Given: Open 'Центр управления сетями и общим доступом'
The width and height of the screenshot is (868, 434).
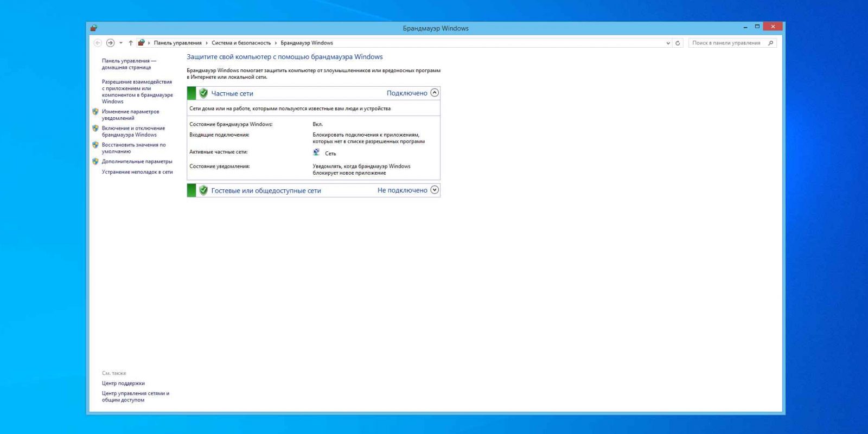Looking at the screenshot, I should [136, 397].
